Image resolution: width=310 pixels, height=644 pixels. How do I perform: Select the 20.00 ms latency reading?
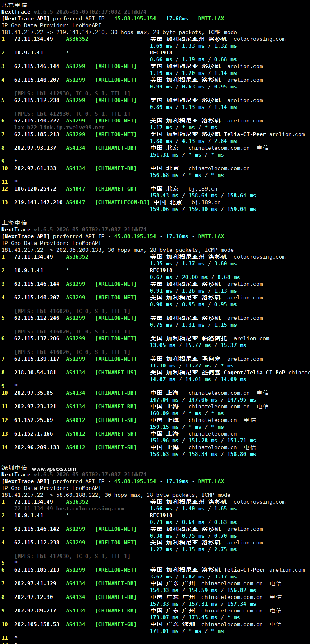195,277
